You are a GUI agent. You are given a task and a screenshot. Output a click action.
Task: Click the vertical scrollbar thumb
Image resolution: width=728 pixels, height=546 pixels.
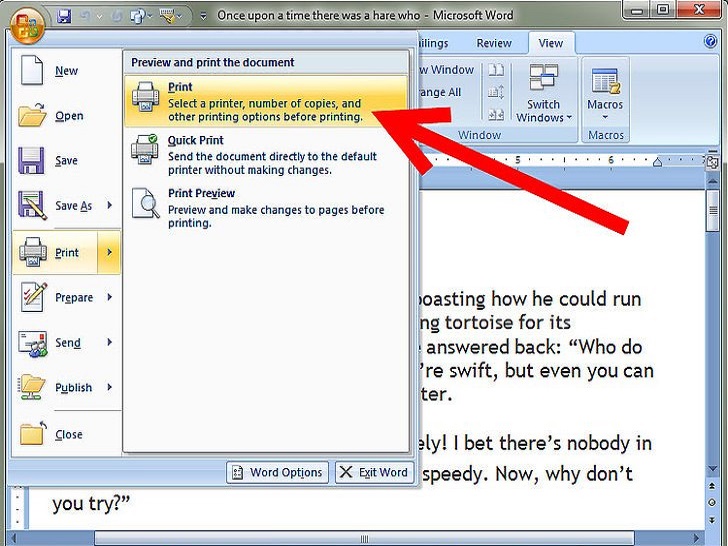713,210
